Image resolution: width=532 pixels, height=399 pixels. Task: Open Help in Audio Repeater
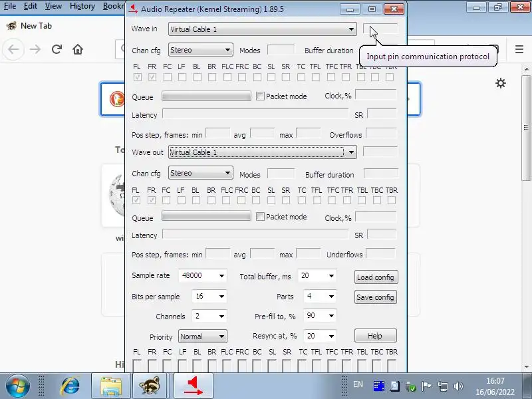click(376, 336)
